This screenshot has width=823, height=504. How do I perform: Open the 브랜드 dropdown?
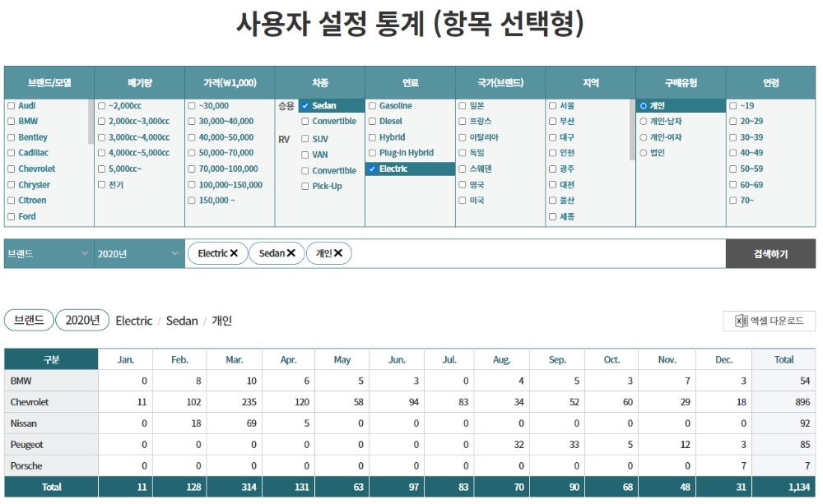coord(45,254)
